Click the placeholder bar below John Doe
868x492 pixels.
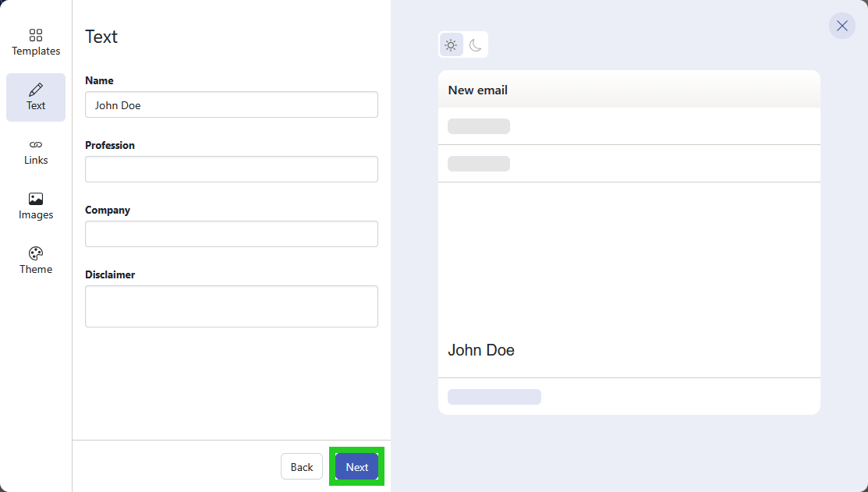coord(494,396)
